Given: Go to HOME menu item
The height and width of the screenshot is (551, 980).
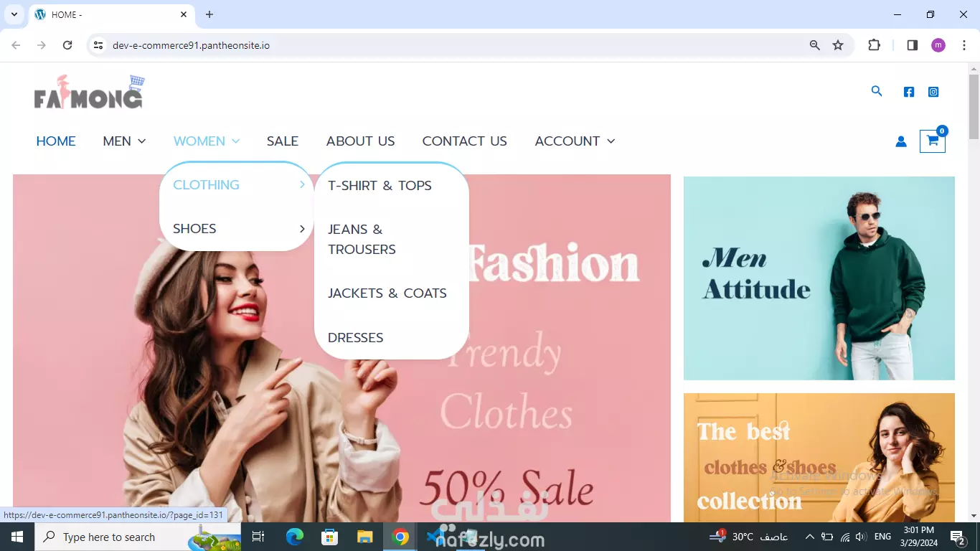Looking at the screenshot, I should tap(56, 141).
